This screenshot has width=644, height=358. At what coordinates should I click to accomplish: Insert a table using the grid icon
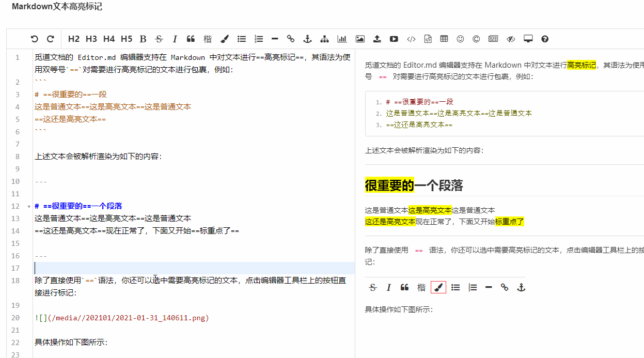pyautogui.click(x=444, y=39)
